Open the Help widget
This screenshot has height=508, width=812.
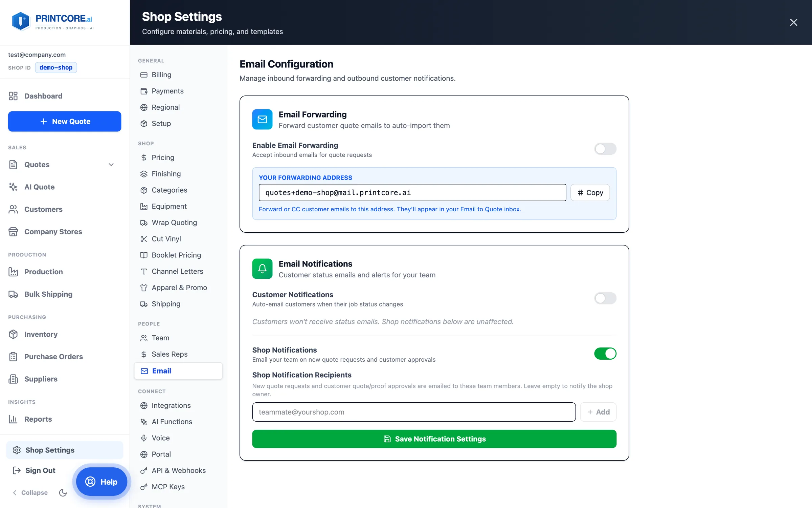pos(101,482)
